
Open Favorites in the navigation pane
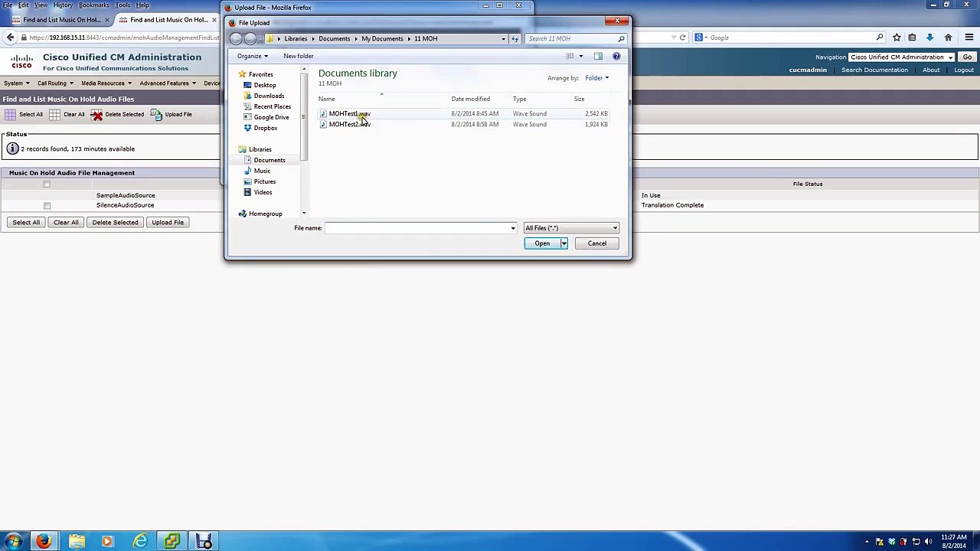pyautogui.click(x=260, y=74)
